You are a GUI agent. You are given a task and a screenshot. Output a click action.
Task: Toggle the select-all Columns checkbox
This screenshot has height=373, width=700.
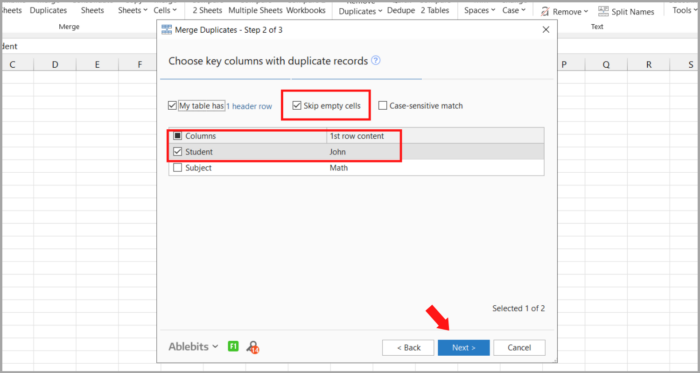(178, 136)
